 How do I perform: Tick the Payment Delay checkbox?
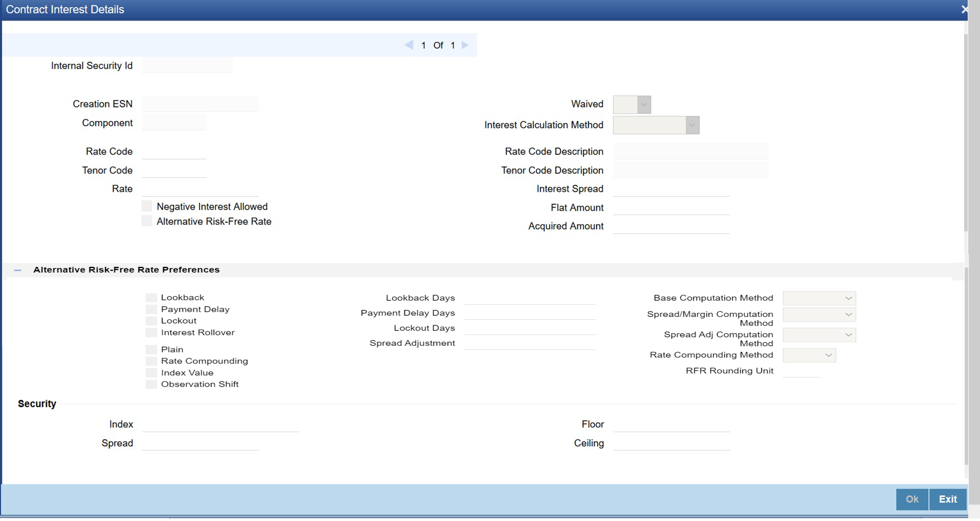pyautogui.click(x=151, y=309)
